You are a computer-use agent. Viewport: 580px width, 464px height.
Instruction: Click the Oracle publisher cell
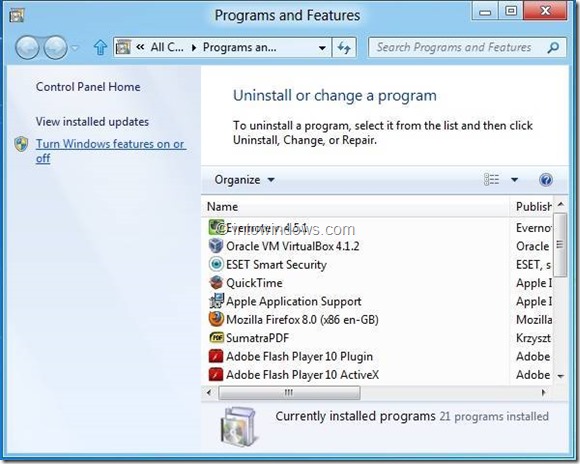point(532,246)
